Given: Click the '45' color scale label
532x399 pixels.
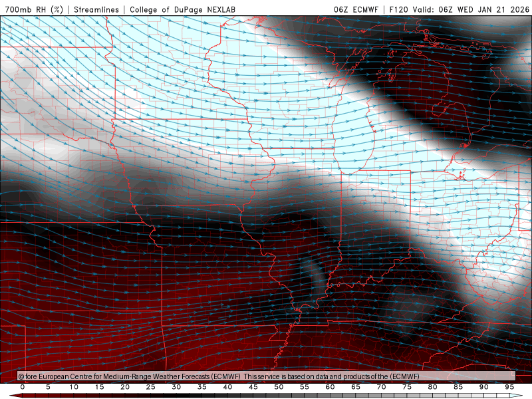Looking at the screenshot, I should click(x=253, y=387).
